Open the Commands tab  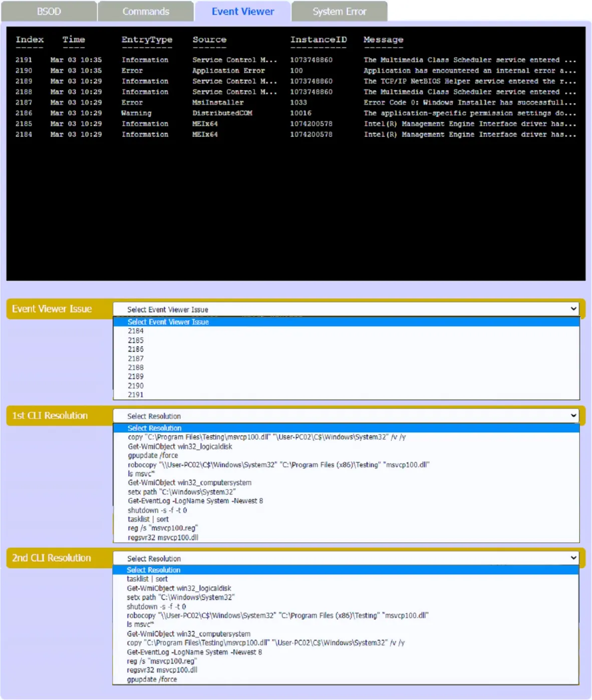point(146,12)
